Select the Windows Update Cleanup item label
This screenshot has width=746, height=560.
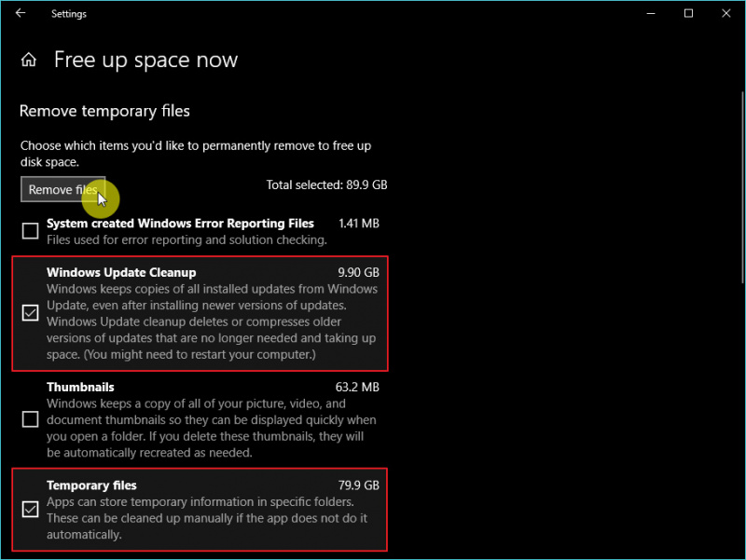121,272
